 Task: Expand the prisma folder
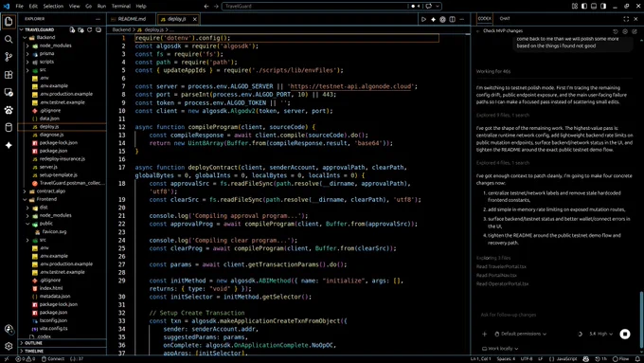[27, 53]
